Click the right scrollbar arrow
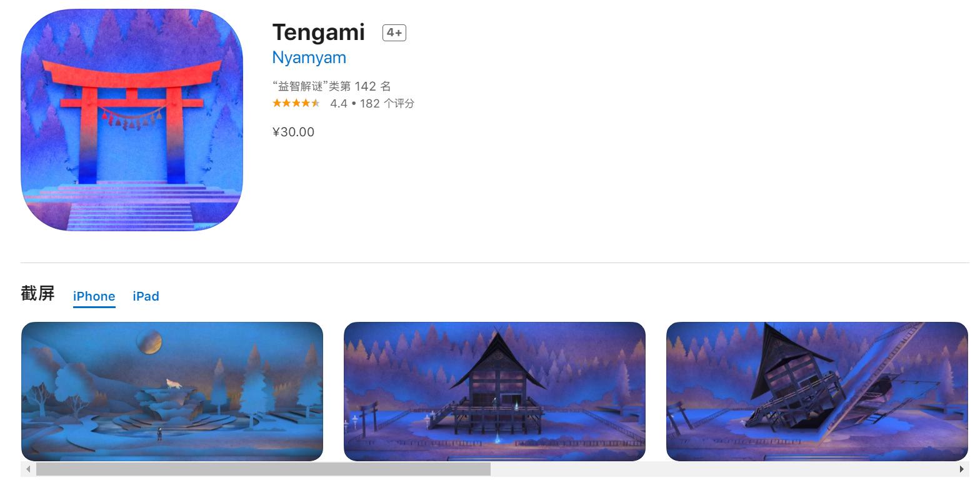This screenshot has width=980, height=485. point(962,469)
